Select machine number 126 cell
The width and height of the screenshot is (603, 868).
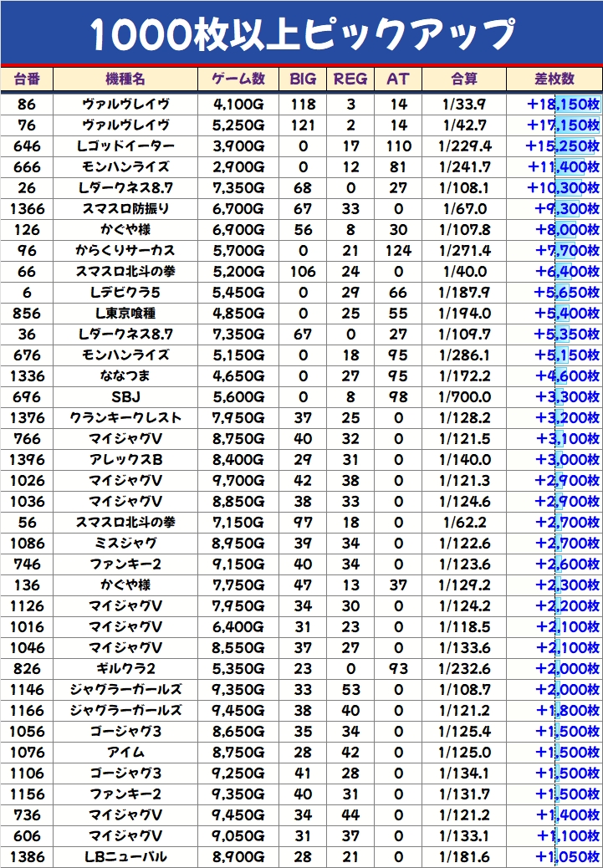(27, 230)
